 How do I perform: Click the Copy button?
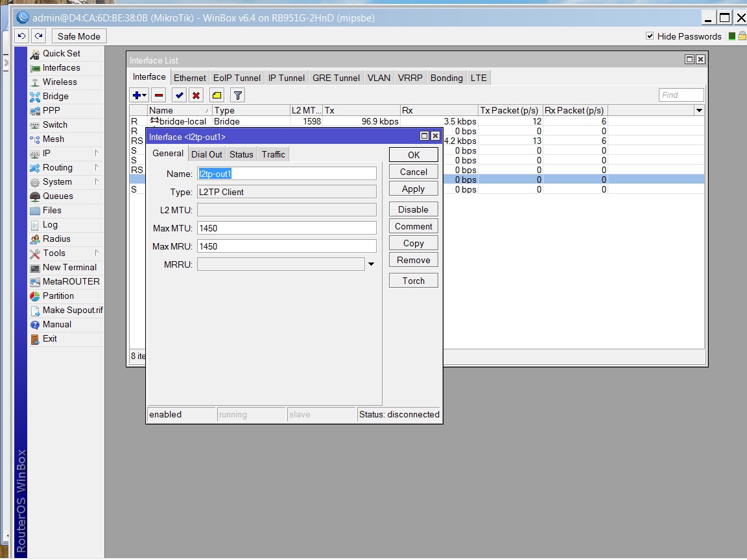coord(414,243)
